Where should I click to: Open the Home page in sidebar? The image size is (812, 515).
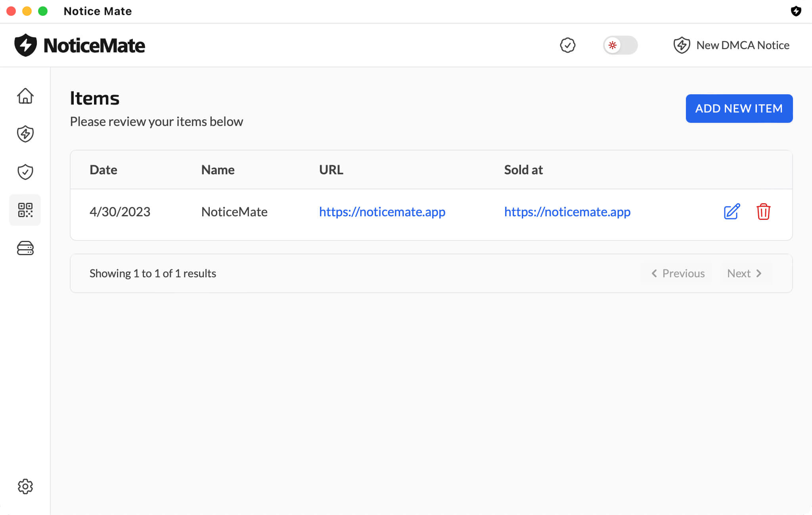click(25, 96)
